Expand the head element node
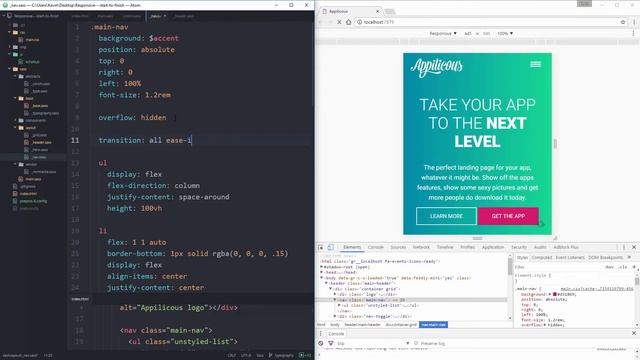This screenshot has height=360, width=640. pos(322,272)
